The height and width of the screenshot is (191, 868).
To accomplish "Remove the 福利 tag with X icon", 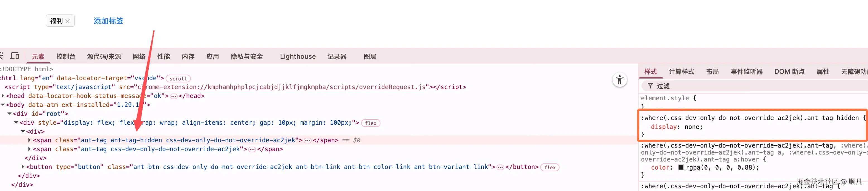I will click(x=68, y=21).
